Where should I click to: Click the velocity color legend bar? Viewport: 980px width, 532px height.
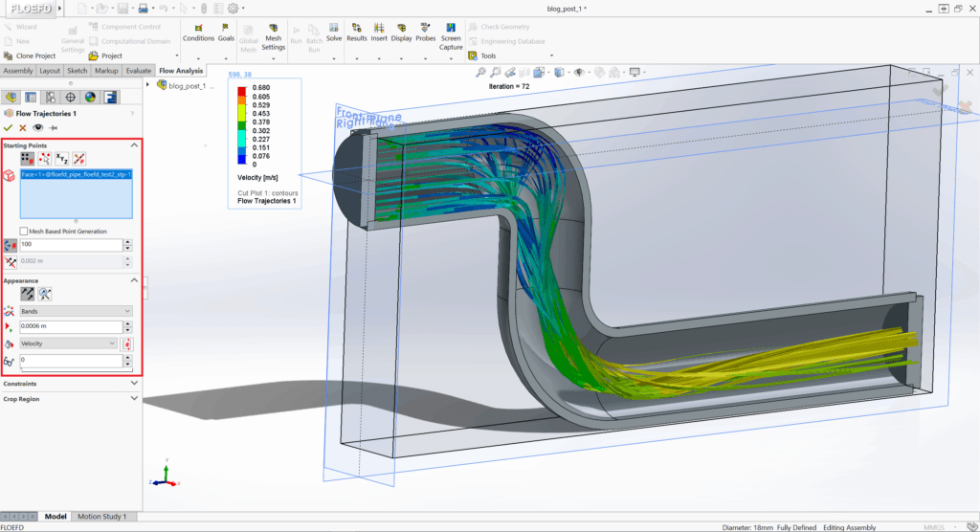click(x=242, y=127)
